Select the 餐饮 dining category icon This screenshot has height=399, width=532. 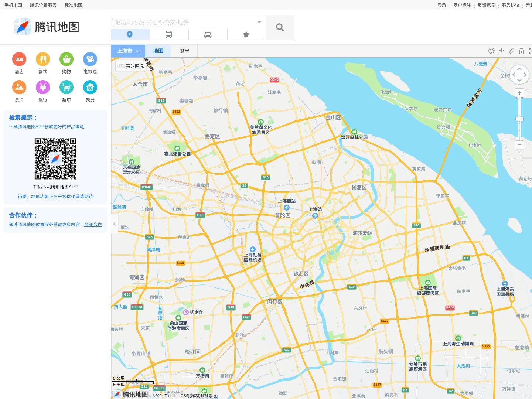[x=43, y=59]
